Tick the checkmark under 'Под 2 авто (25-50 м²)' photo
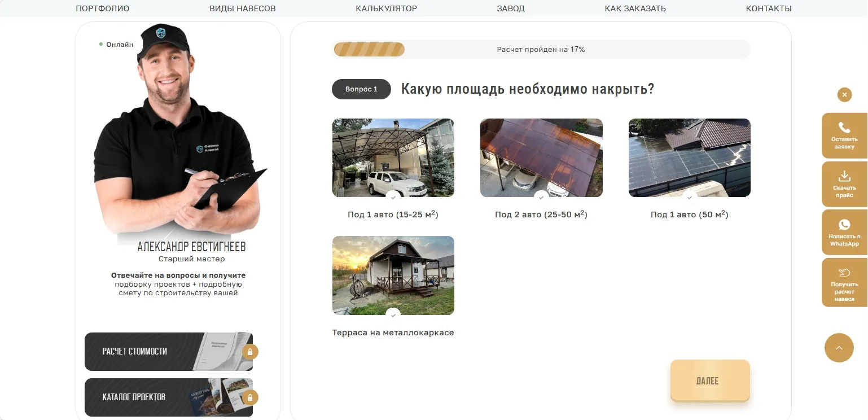This screenshot has height=420, width=868. pos(541,198)
